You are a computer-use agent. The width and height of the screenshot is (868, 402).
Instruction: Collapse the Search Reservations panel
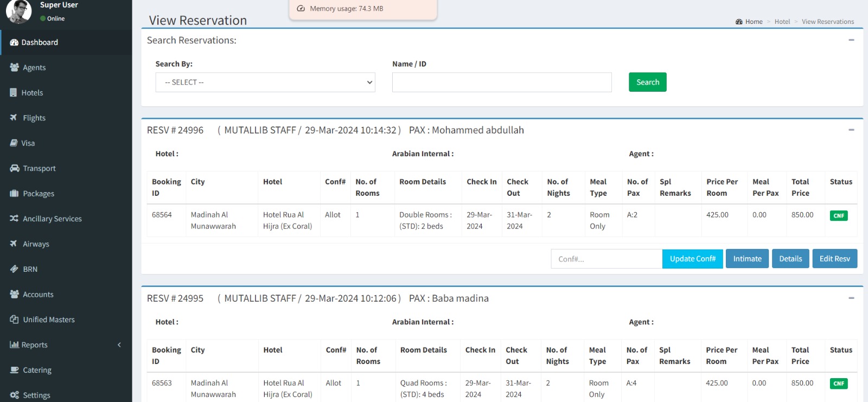[x=851, y=40]
